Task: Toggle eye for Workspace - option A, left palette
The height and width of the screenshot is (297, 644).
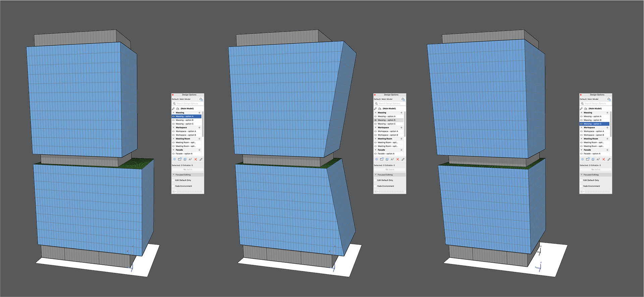Action: (173, 131)
